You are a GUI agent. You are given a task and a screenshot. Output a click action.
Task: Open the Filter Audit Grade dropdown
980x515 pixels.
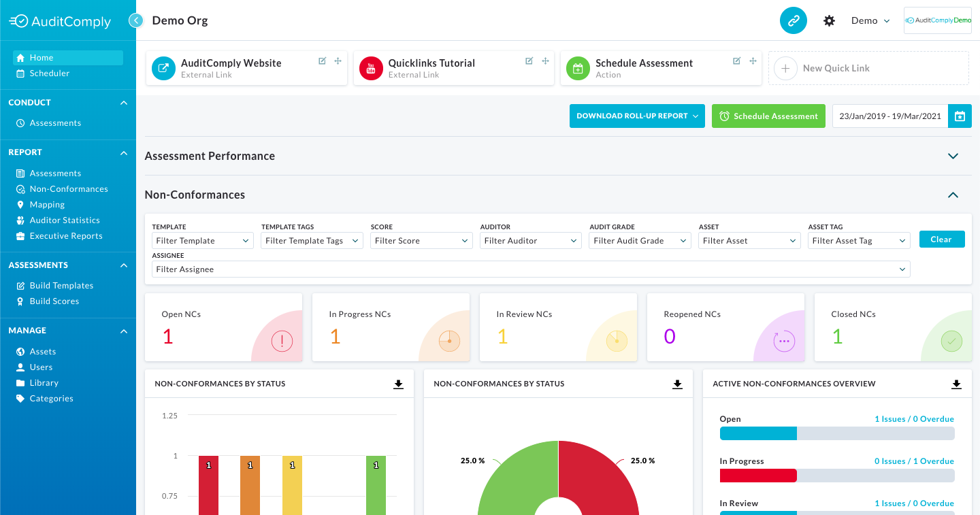[x=640, y=241]
